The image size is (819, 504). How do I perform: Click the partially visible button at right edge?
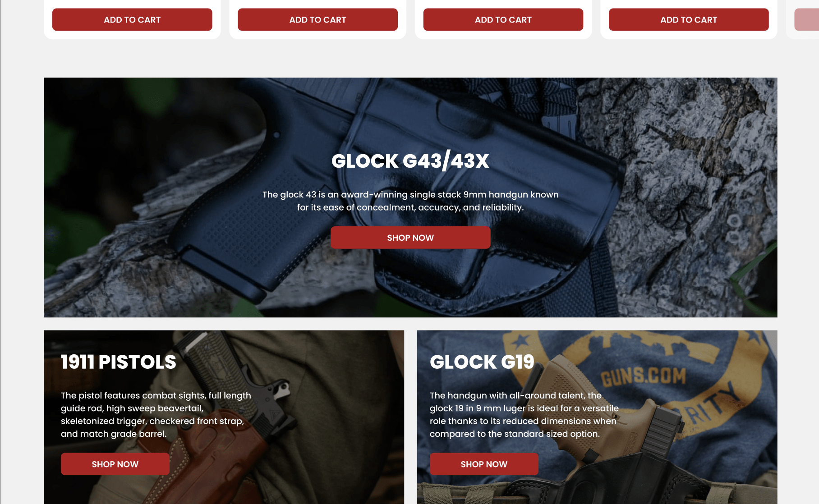click(x=807, y=19)
